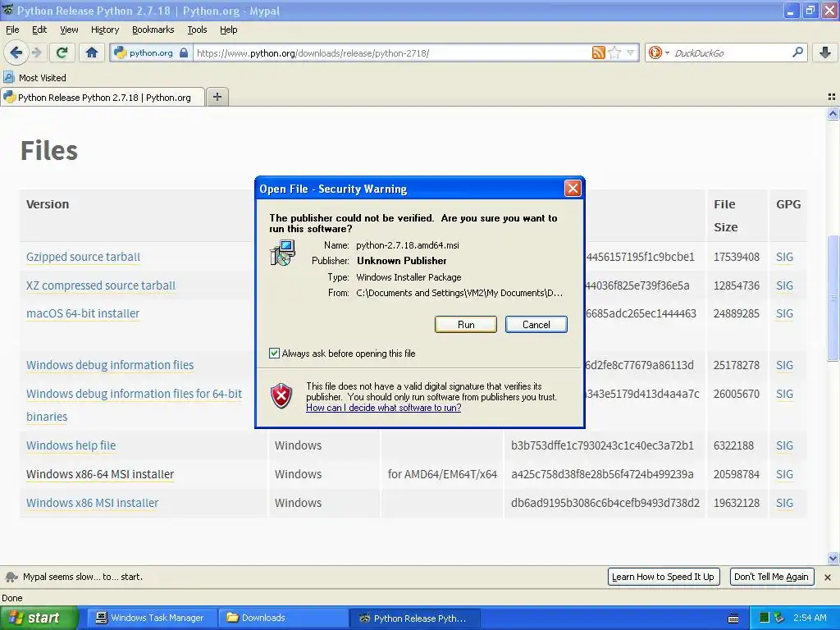The width and height of the screenshot is (840, 630).
Task: Toggle Always ask before opening this file
Action: 274,353
